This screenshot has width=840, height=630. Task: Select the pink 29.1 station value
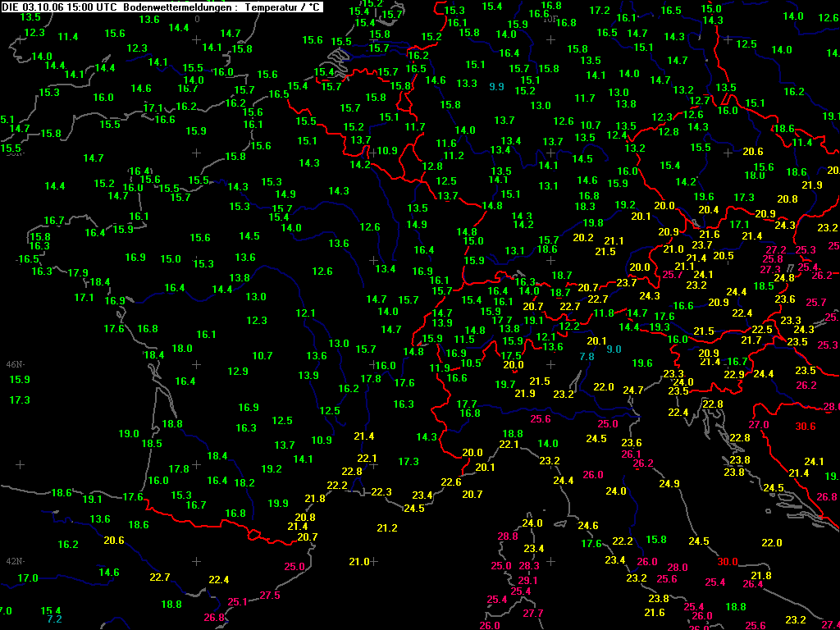528,580
